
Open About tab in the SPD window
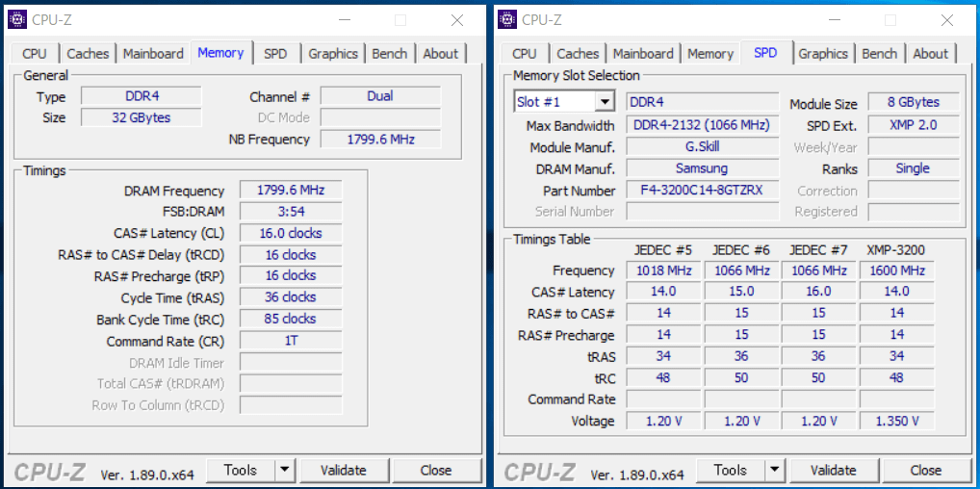click(930, 54)
